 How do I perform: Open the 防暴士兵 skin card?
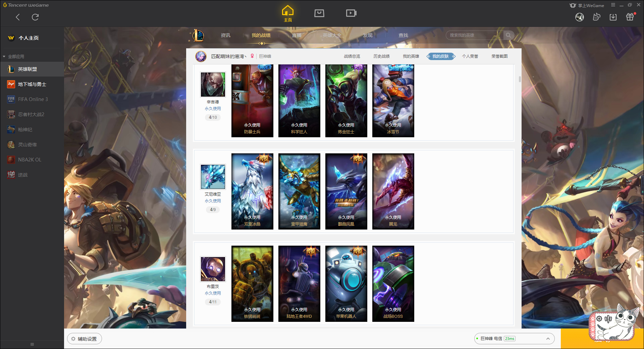(252, 101)
